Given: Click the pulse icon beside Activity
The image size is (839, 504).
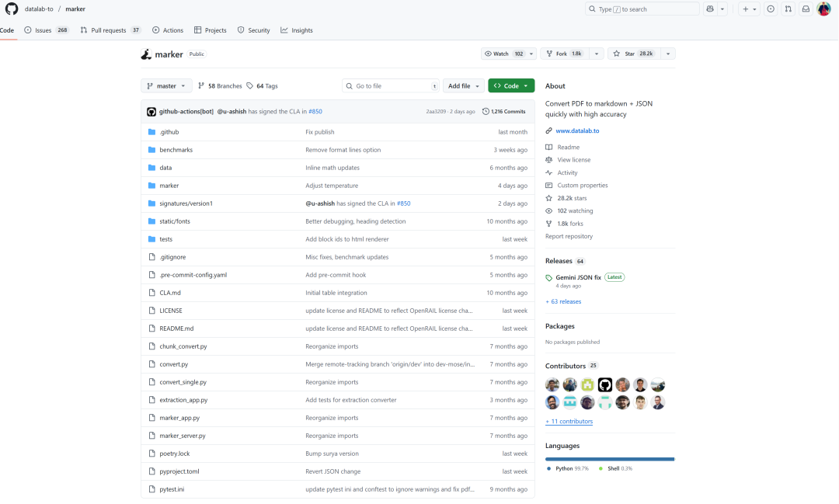Looking at the screenshot, I should tap(549, 173).
